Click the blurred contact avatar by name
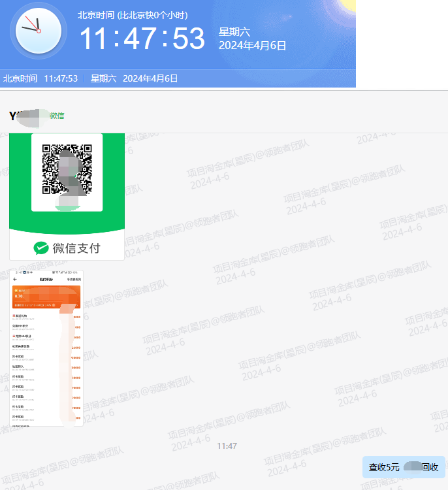This screenshot has width=448, height=490. coord(33,118)
